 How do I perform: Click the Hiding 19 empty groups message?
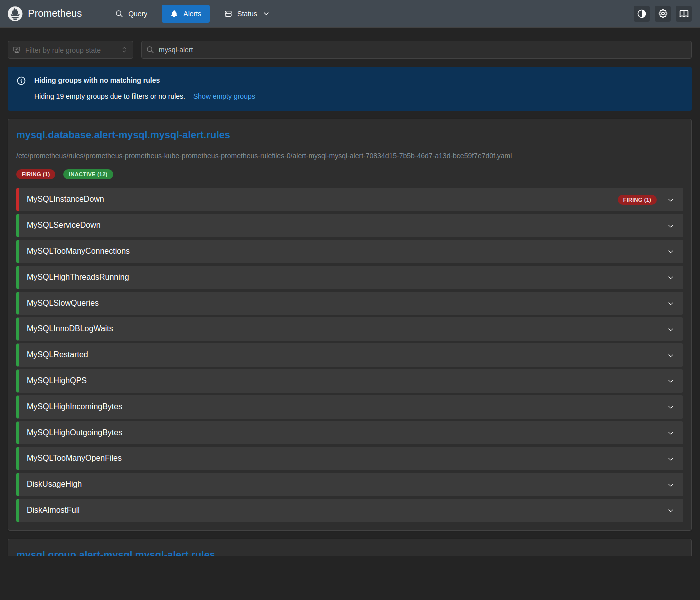click(110, 96)
